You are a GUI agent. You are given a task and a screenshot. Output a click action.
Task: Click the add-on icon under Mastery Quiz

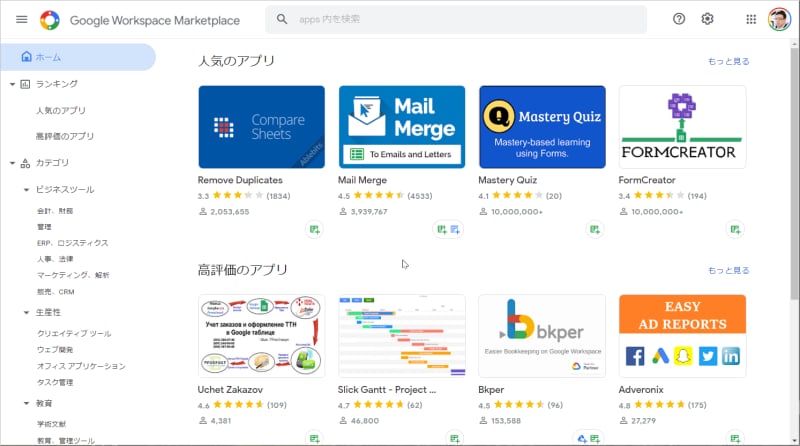(595, 230)
